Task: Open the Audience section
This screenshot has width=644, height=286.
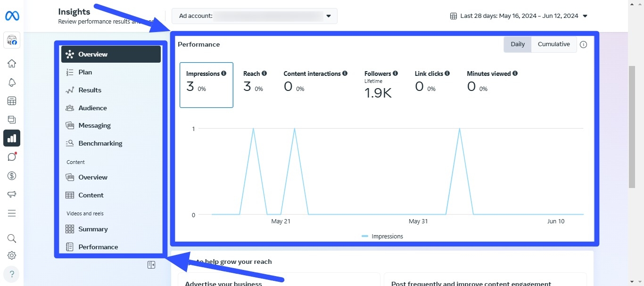Action: point(92,108)
